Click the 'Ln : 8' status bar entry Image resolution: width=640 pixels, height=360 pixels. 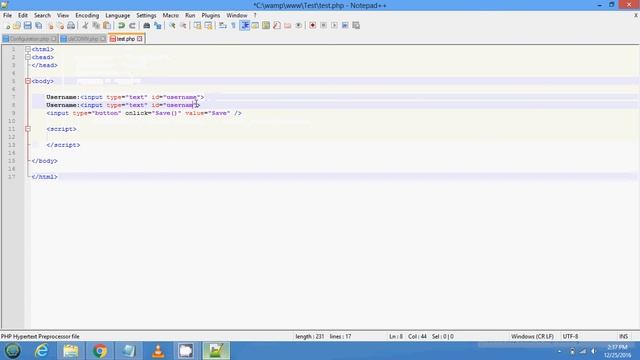(x=396, y=337)
